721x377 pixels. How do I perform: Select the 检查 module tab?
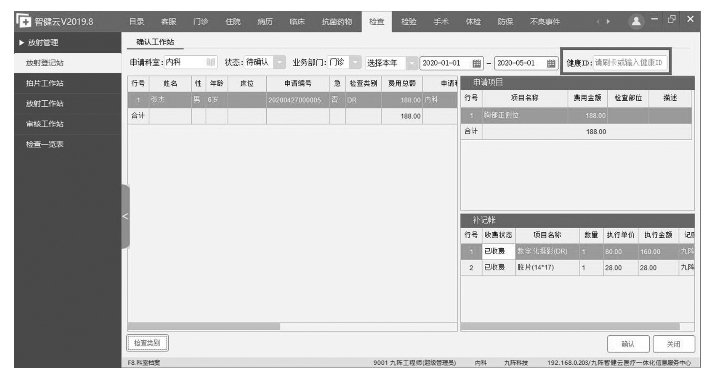pyautogui.click(x=377, y=22)
